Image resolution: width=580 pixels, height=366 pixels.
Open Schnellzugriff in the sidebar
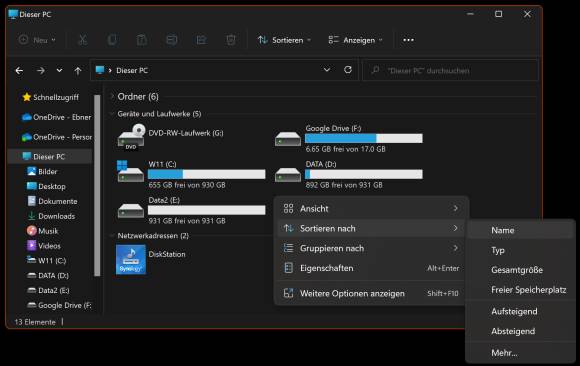tap(50, 97)
